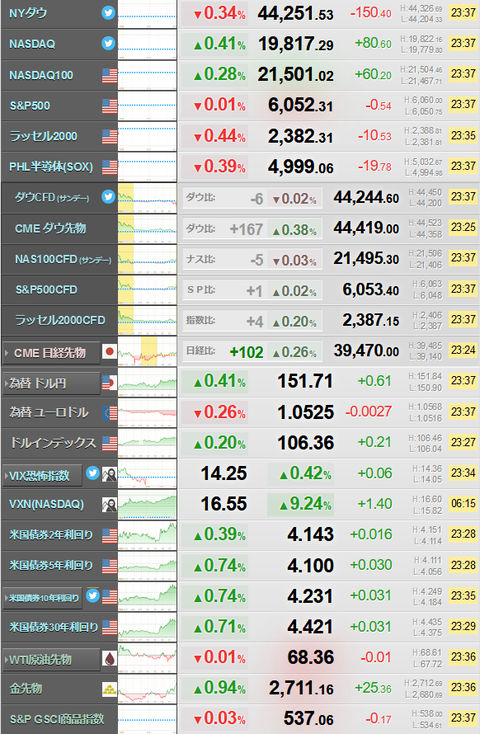Open the NYダウ index link
Image resolution: width=480 pixels, height=734 pixels.
28,13
